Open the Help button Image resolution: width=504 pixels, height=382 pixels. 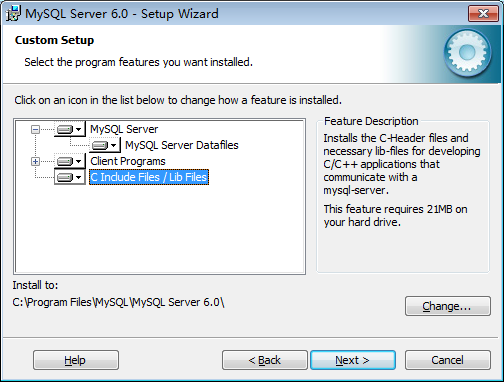pyautogui.click(x=76, y=360)
